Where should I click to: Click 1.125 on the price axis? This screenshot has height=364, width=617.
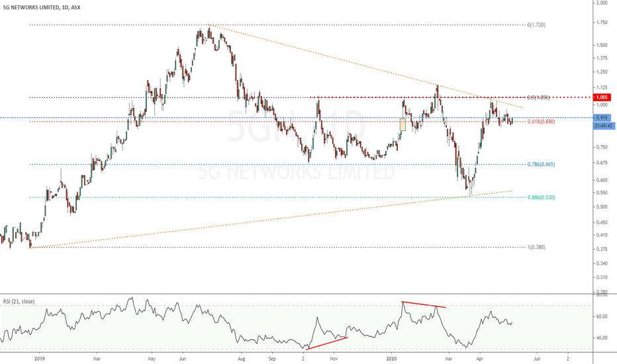(x=602, y=88)
